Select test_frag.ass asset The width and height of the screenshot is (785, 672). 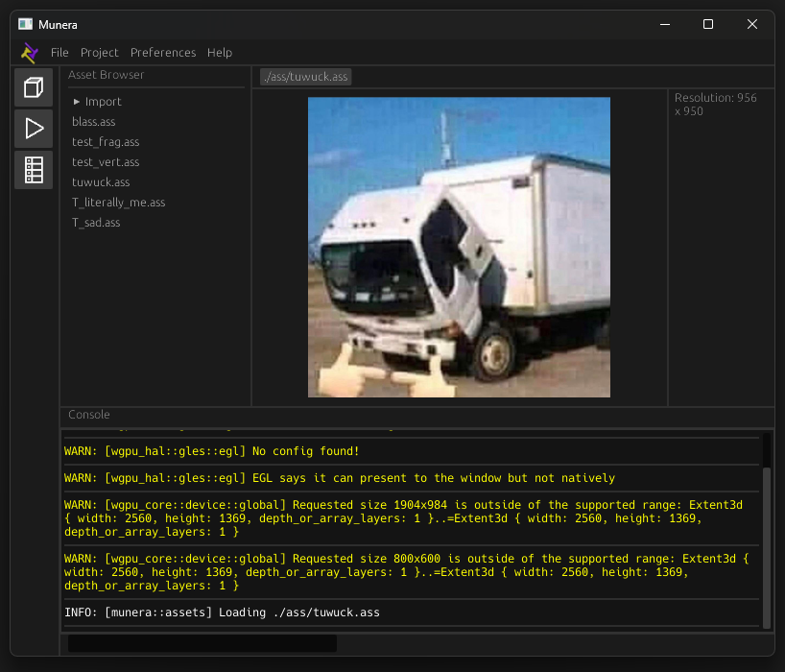pos(106,141)
